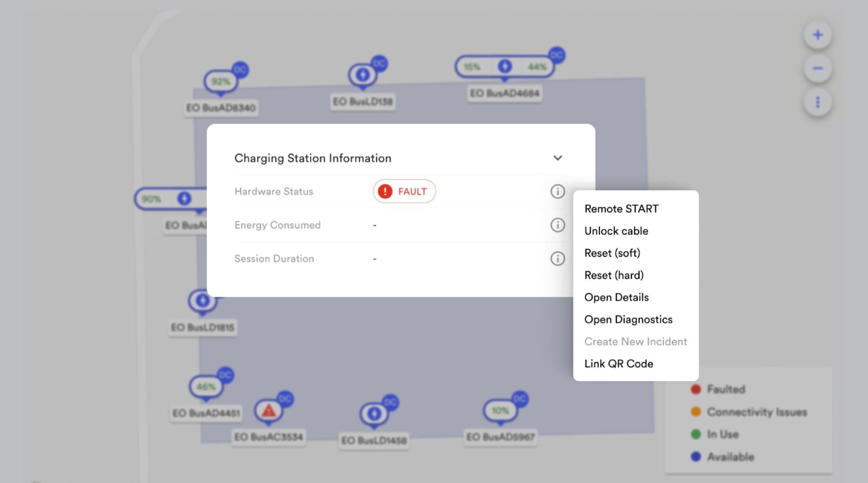Viewport: 868px width, 483px height.
Task: Zoom in on the map with the plus button
Action: coord(817,35)
